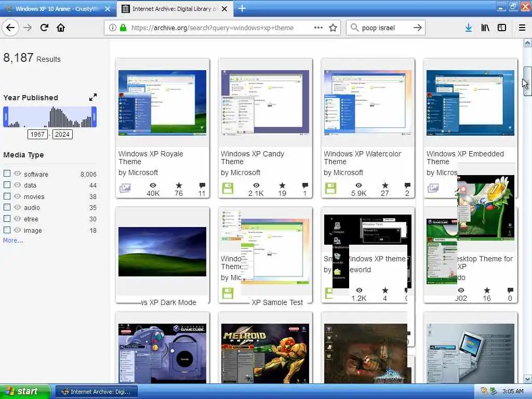Grab the left year range slider handle
Screen dimensions: 532x399
tap(6, 117)
